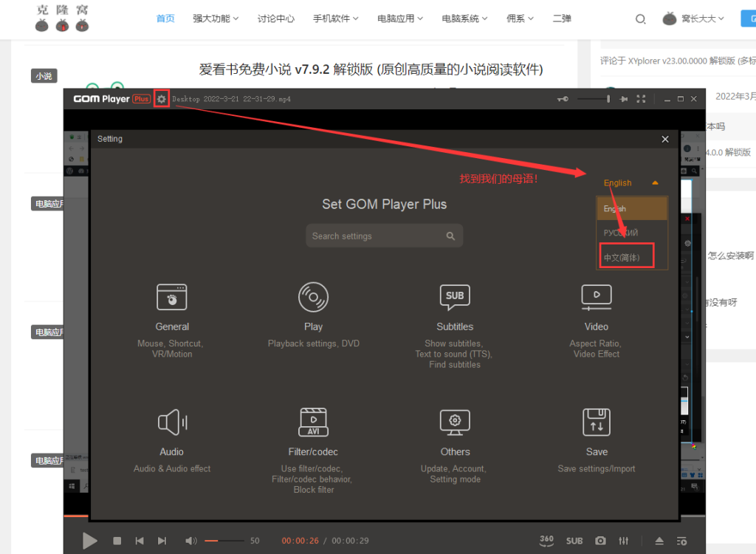Click the 怎么安装啊 comment text
756x554 pixels.
pos(730,256)
